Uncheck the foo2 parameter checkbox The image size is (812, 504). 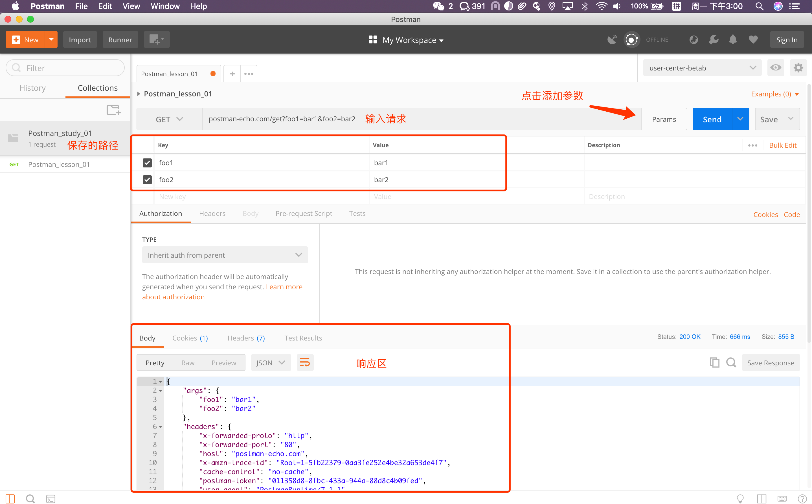coord(147,180)
